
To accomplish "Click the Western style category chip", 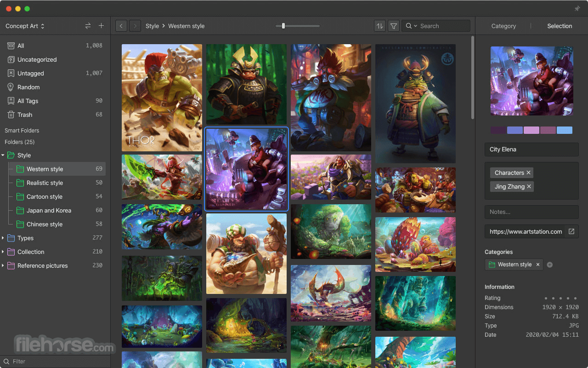I will (514, 264).
